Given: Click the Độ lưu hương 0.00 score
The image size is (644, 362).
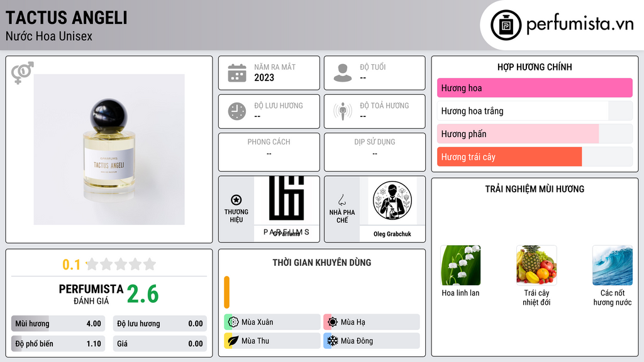Looking at the screenshot, I should click(160, 324).
